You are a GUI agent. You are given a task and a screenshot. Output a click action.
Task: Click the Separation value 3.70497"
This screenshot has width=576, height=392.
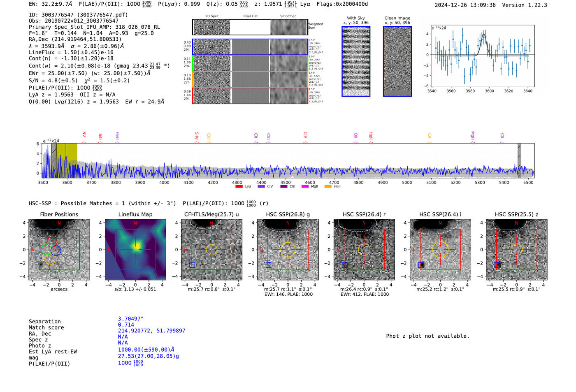click(131, 319)
